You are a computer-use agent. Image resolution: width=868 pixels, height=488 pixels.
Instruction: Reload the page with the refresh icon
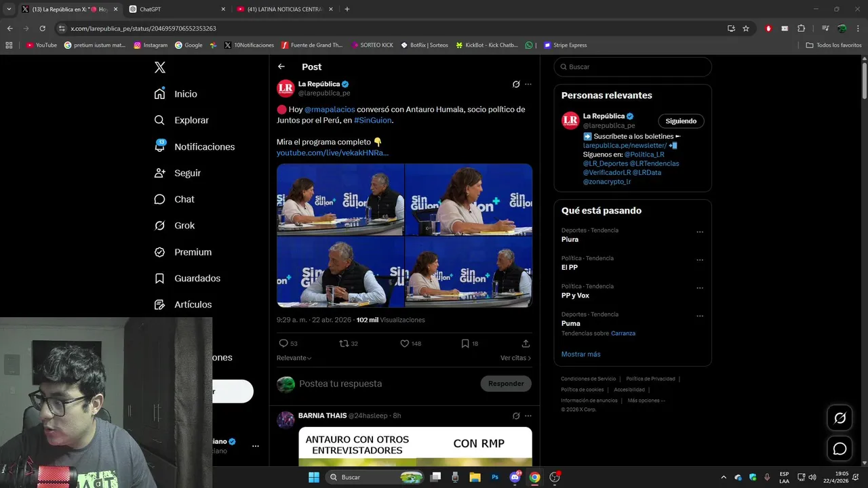click(42, 28)
